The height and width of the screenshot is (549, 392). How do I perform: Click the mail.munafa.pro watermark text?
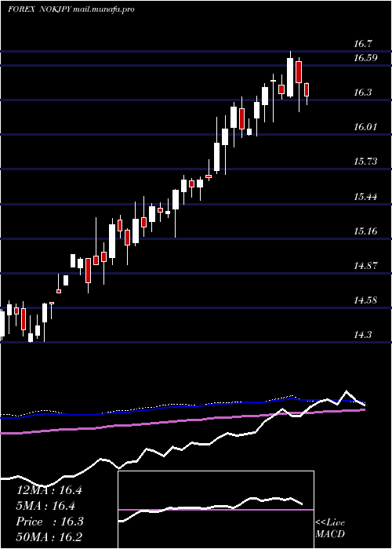104,9
